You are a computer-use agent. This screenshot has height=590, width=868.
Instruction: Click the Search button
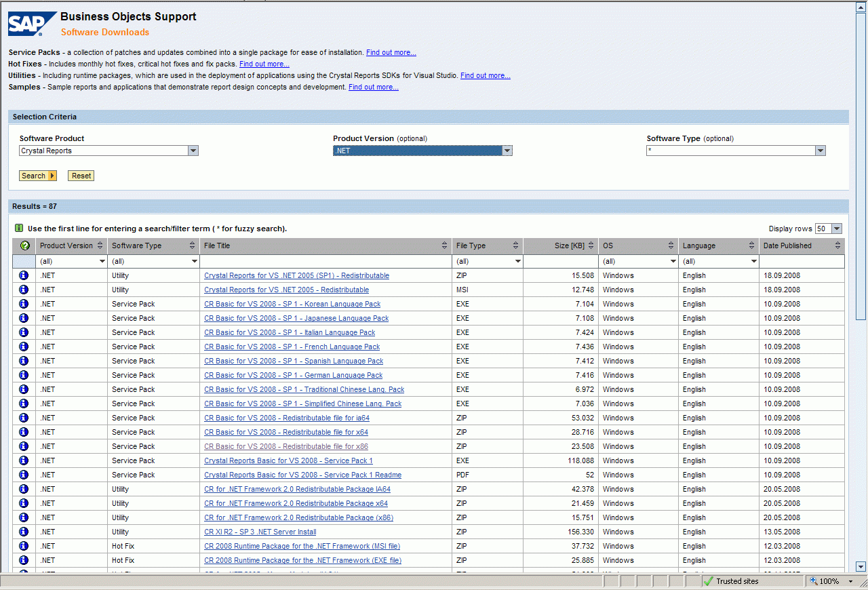(38, 176)
